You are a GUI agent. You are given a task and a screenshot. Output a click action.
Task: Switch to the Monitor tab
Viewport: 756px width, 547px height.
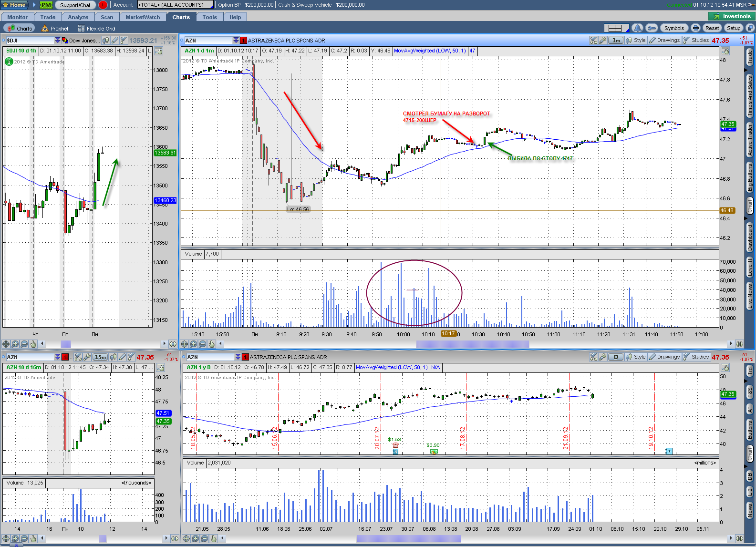point(18,17)
